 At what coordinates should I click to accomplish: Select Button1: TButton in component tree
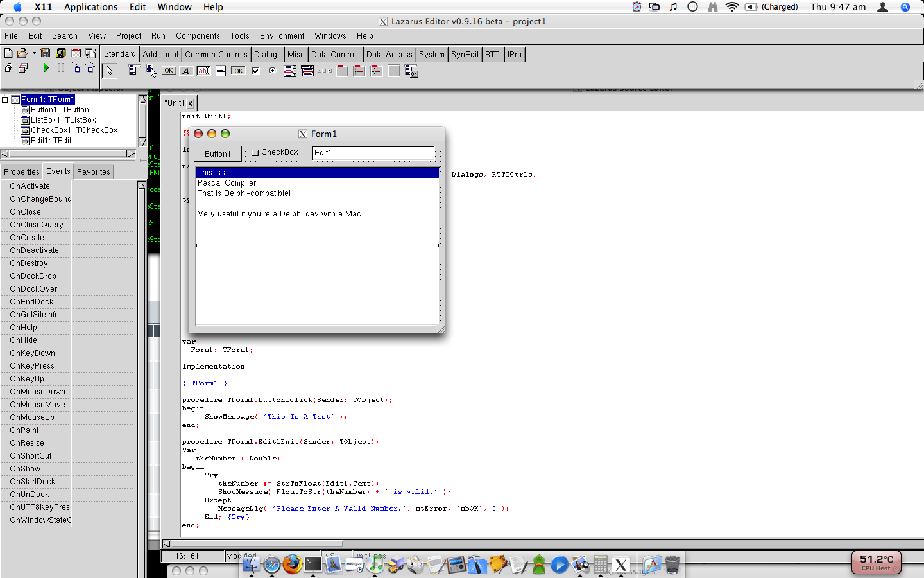tap(60, 110)
